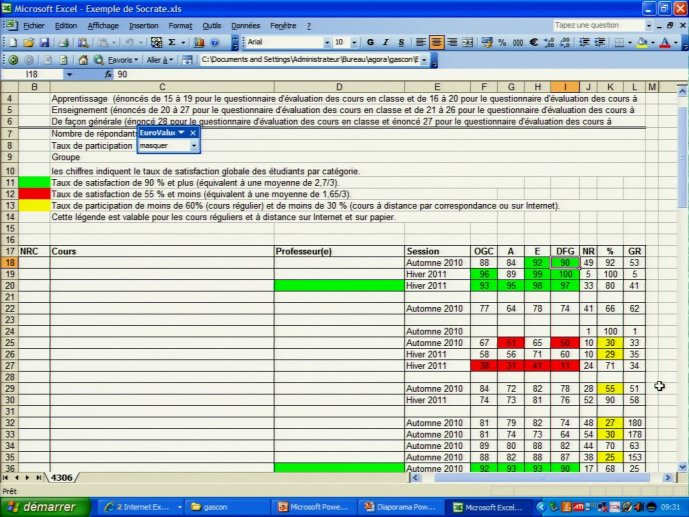
Task: Open the Insertion menu
Action: [143, 26]
